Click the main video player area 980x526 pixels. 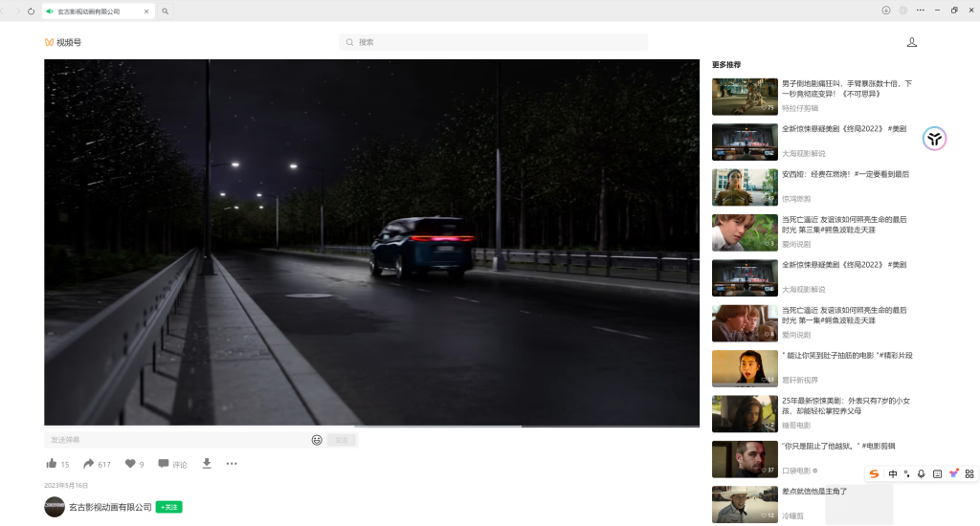(x=371, y=242)
